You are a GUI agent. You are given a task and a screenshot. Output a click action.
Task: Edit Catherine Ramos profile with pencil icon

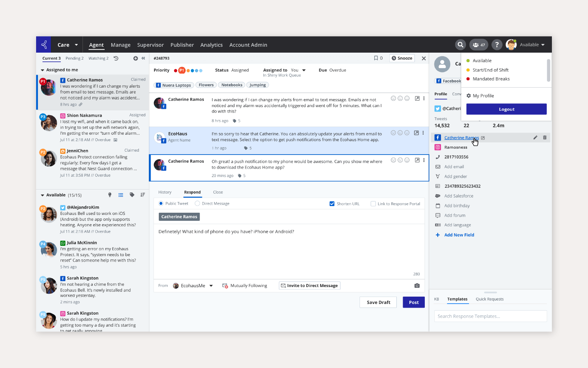point(535,138)
